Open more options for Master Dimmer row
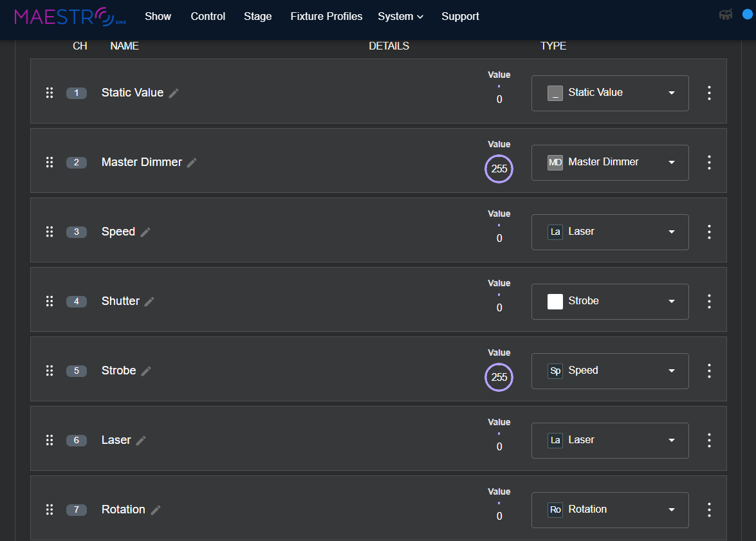Screen dimensions: 756x541 709,163
